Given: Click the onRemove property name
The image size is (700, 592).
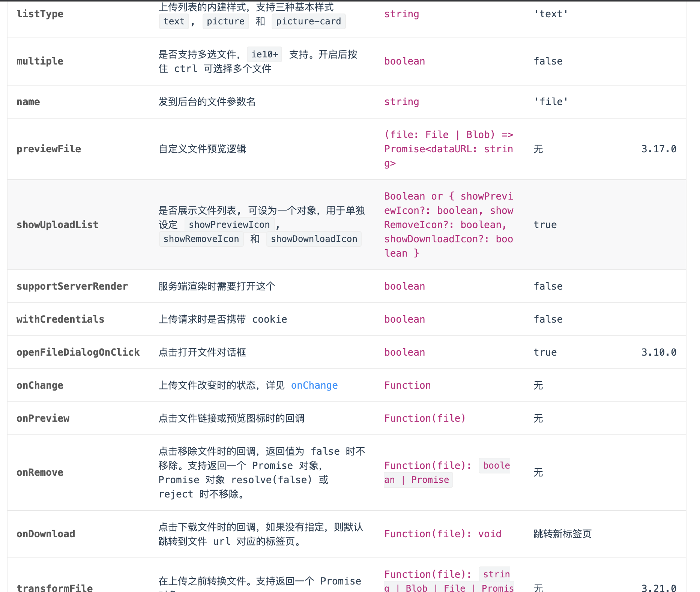Looking at the screenshot, I should coord(40,472).
